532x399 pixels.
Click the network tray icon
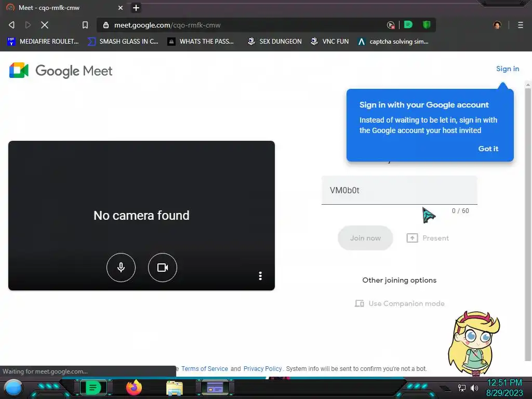(x=461, y=388)
